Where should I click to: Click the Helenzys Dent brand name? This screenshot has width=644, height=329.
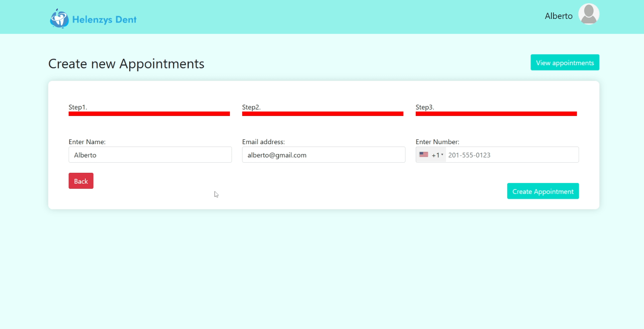coord(104,19)
